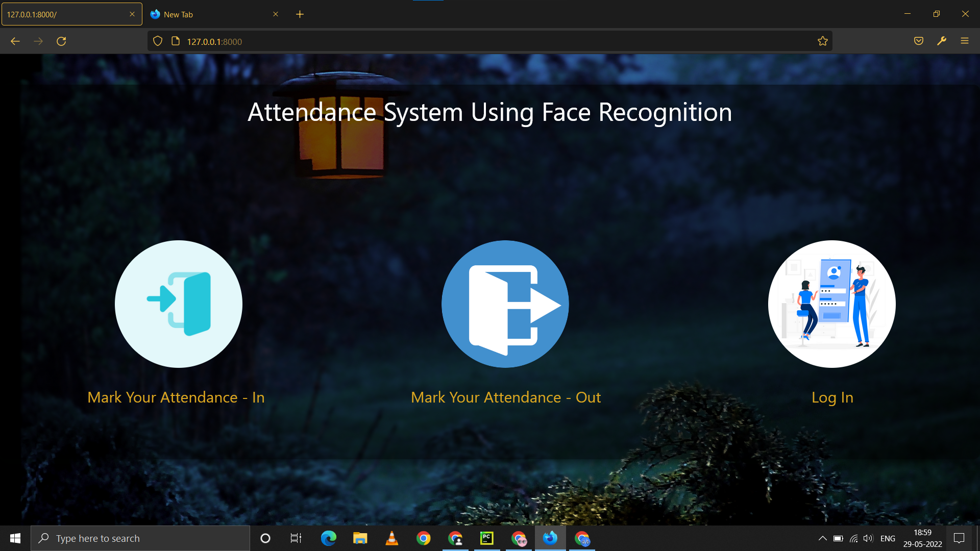Screen dimensions: 980x551
Task: Expand the system tray hidden icons arrow
Action: click(822, 538)
